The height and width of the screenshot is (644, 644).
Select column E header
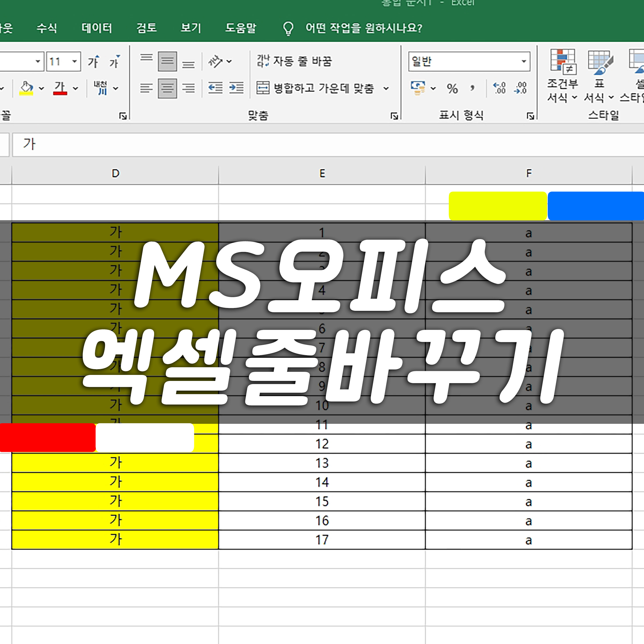click(x=322, y=173)
